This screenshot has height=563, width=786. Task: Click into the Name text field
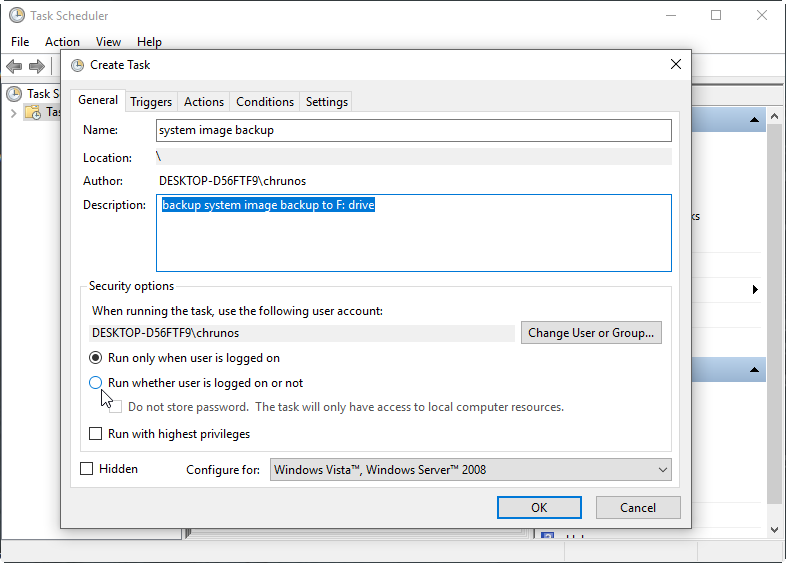(414, 130)
